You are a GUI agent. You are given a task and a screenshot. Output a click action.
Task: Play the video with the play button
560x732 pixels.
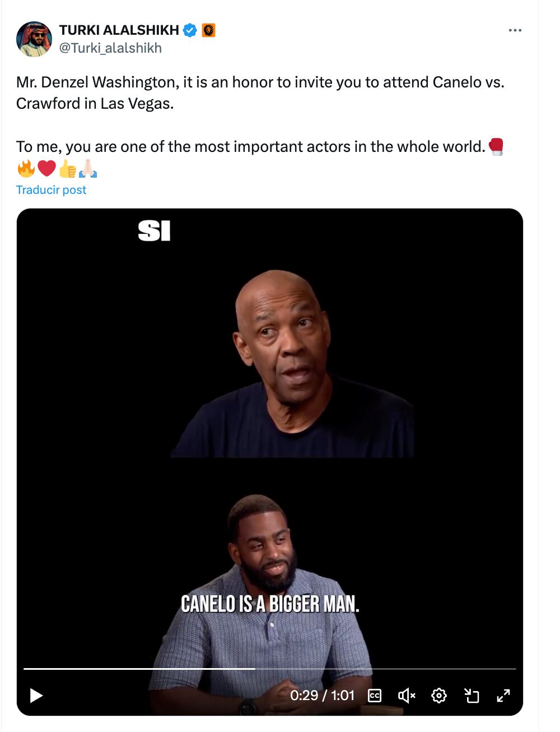tap(36, 696)
